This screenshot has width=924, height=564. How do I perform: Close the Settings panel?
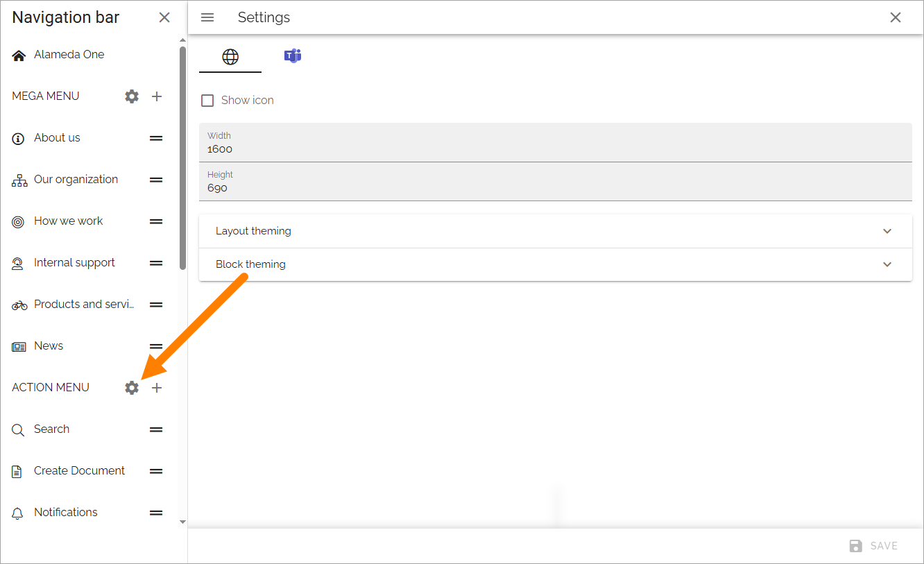(896, 17)
